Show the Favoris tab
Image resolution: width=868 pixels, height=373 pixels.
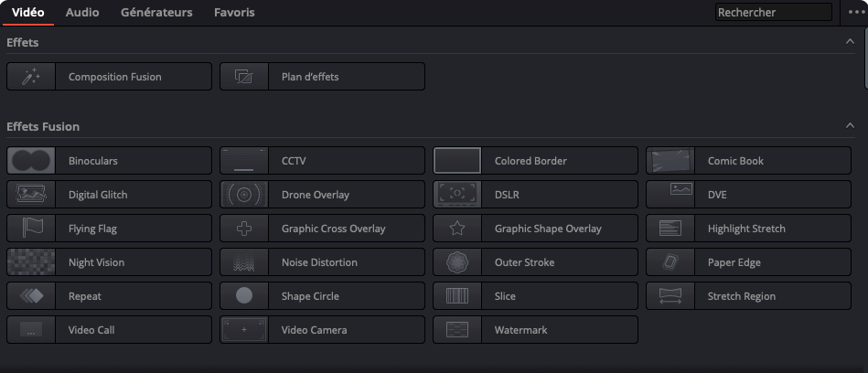tap(234, 13)
